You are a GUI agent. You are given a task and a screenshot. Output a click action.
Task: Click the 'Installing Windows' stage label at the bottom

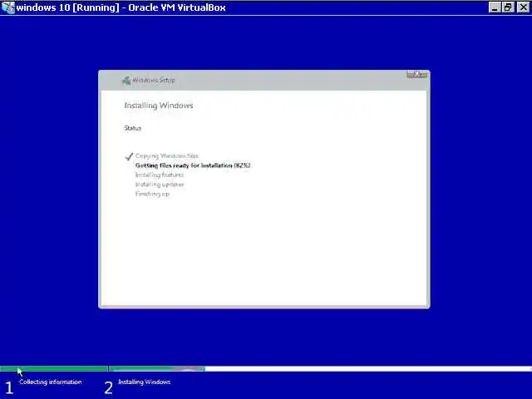tap(144, 382)
